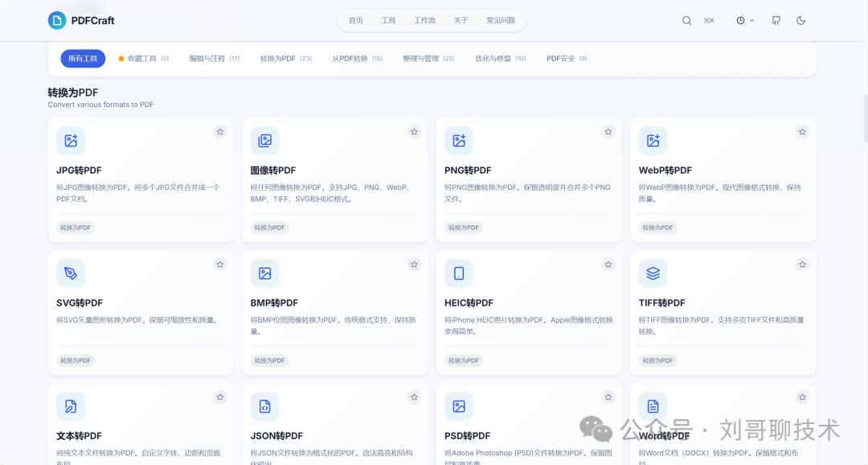
Task: Click the search magnifier icon
Action: [x=686, y=20]
